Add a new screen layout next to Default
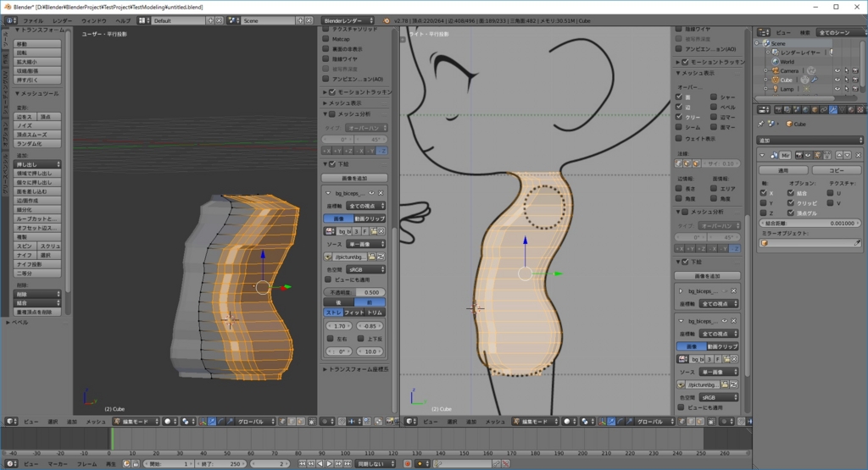 pyautogui.click(x=210, y=20)
